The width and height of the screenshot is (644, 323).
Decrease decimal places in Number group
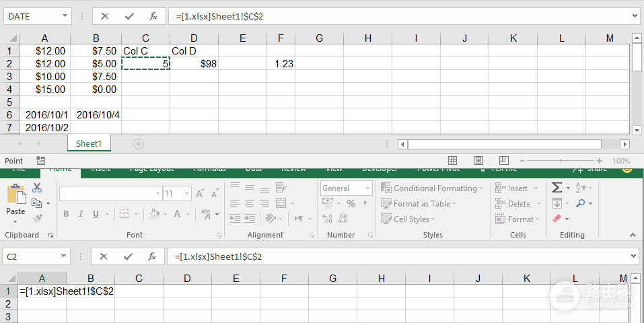(342, 218)
